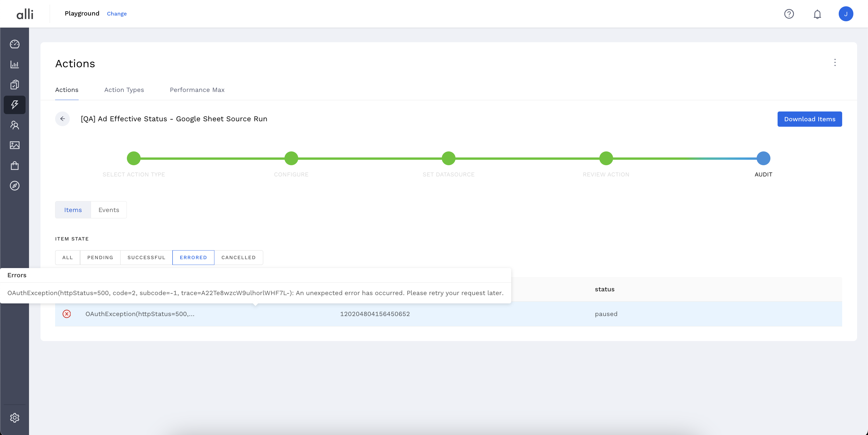Screen dimensions: 868x435
Task: Open the lightning bolt Actions sidebar icon
Action: (14, 105)
